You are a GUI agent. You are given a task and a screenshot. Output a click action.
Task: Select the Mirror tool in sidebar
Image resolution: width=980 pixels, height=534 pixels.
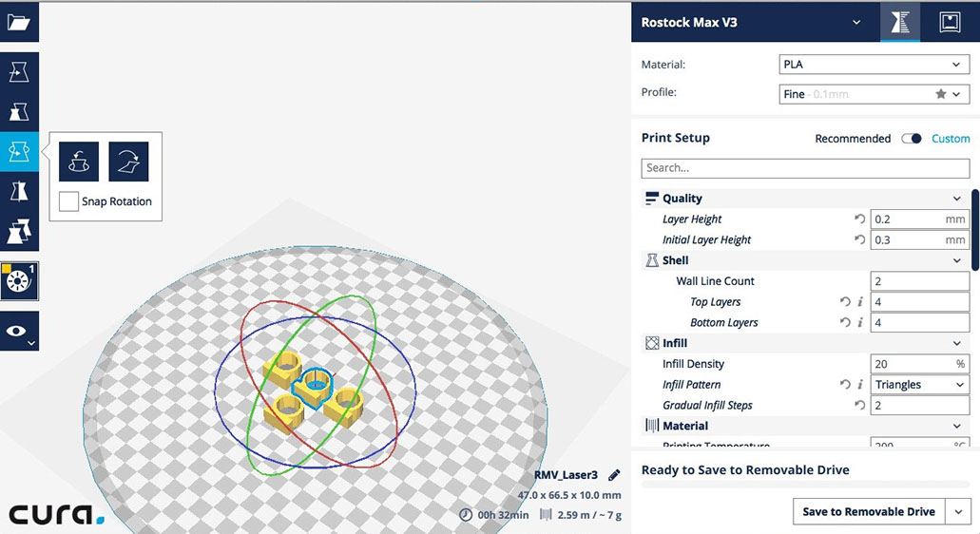click(x=19, y=191)
